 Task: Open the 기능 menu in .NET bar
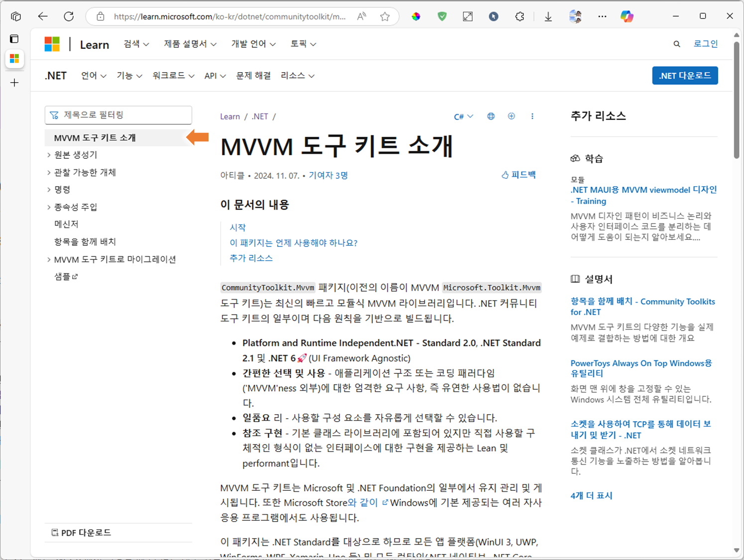click(129, 76)
